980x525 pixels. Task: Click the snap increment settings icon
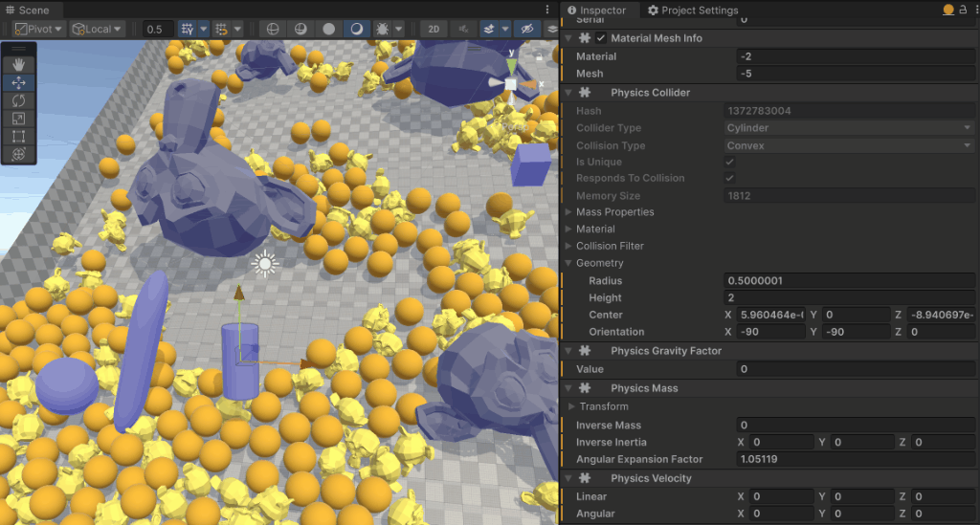tap(221, 29)
